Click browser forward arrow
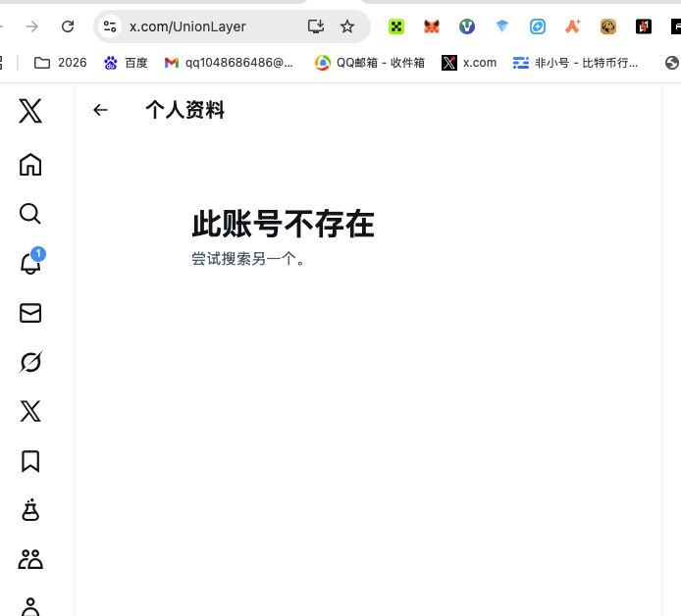This screenshot has height=616, width=681. (32, 26)
